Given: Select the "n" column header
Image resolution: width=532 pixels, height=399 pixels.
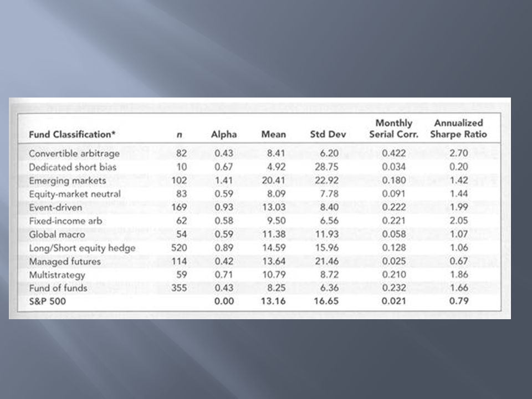Looking at the screenshot, I should click(x=180, y=135).
